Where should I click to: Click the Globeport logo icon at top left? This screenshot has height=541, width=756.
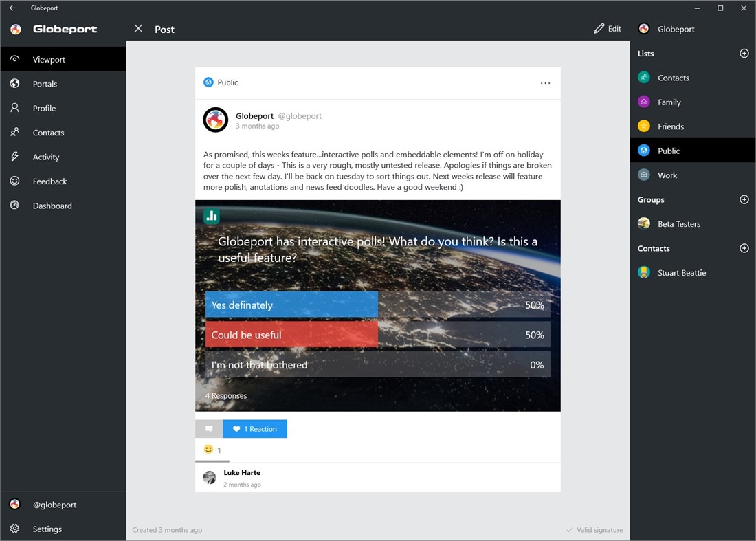point(14,29)
